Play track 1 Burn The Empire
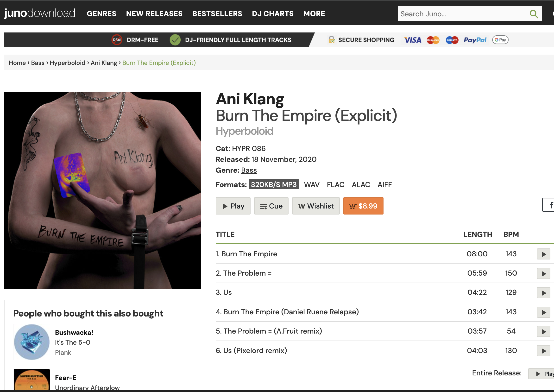 543,254
